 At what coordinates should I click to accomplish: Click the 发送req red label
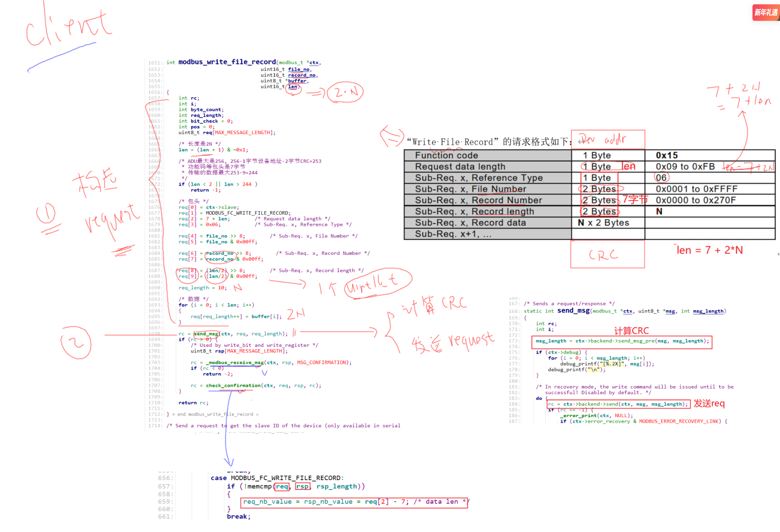(709, 403)
